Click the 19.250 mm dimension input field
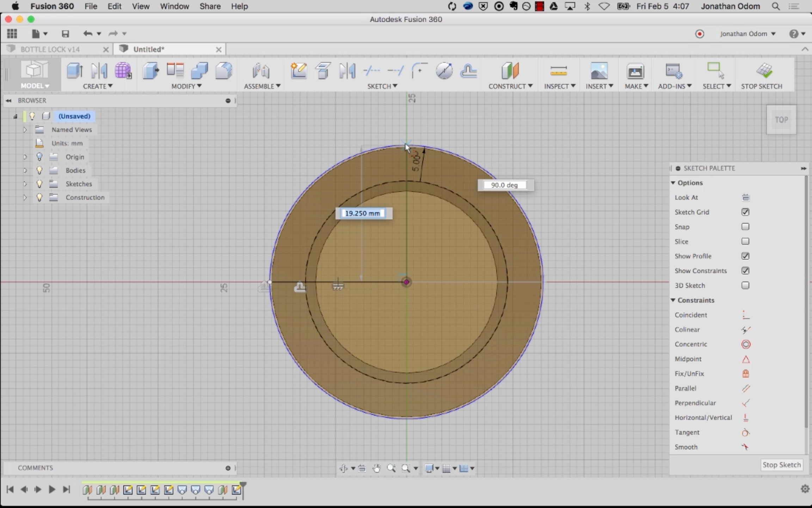The image size is (812, 508). click(x=363, y=213)
